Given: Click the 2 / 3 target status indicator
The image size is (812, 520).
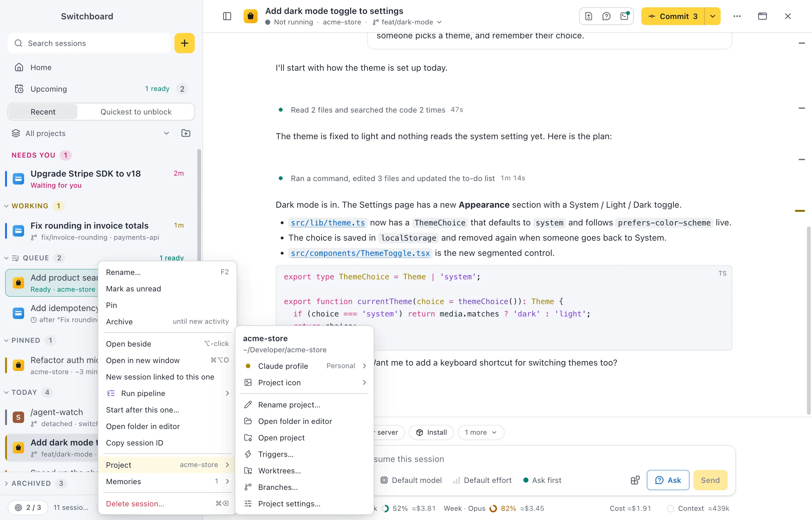Looking at the screenshot, I should (x=28, y=508).
